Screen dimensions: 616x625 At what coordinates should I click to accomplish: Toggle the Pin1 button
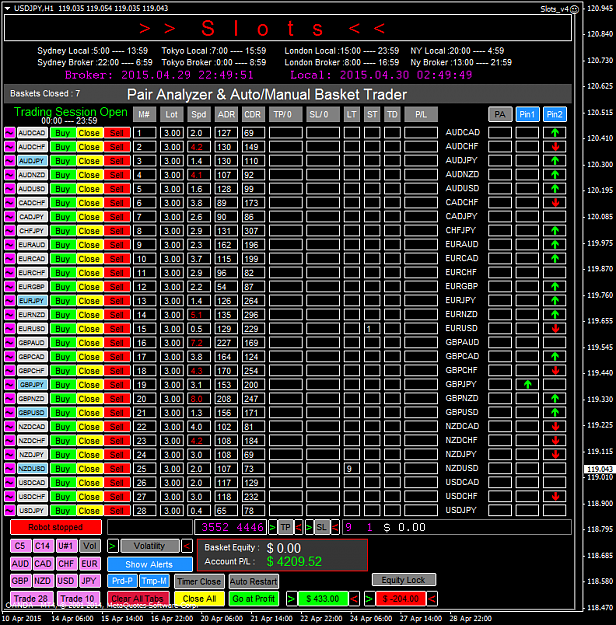pos(527,114)
